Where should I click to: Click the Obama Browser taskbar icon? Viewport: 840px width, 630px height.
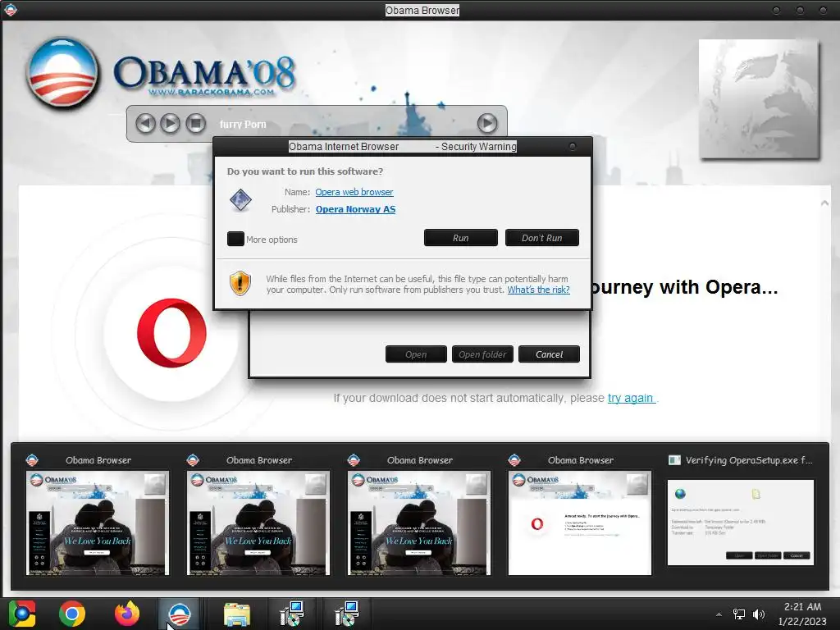click(180, 614)
